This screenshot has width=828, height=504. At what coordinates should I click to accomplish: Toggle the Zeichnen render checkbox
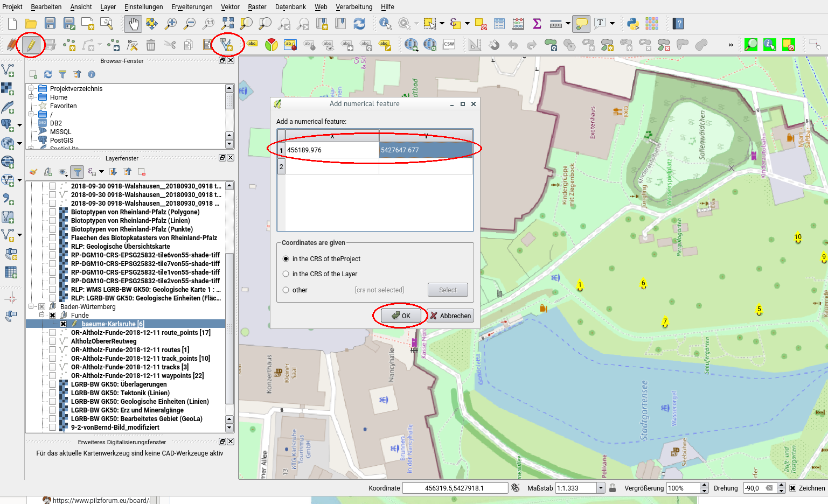tap(792, 488)
